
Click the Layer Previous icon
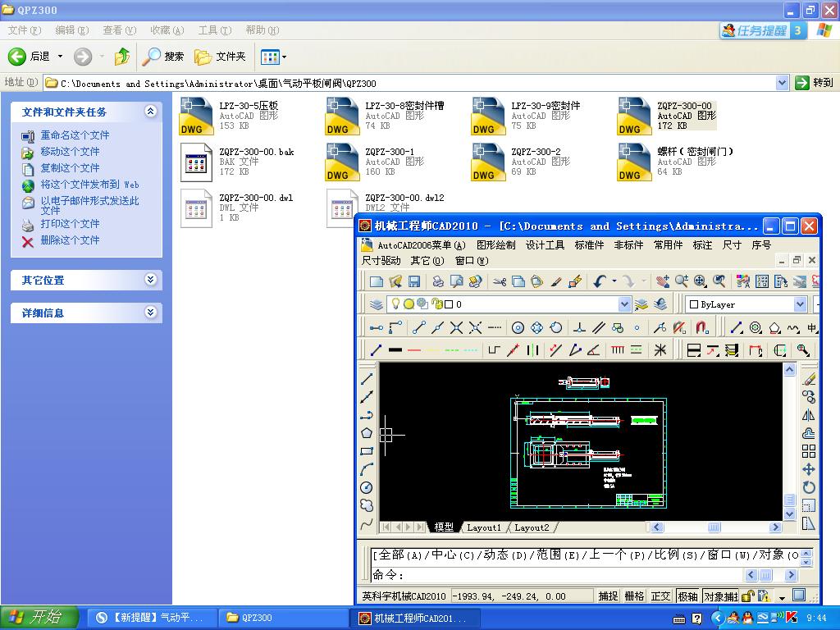[660, 304]
